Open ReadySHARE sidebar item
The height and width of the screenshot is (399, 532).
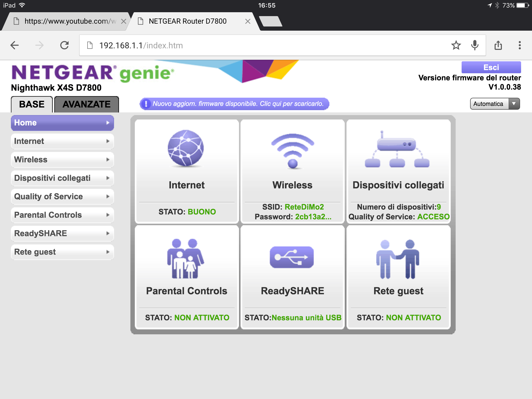coord(62,234)
